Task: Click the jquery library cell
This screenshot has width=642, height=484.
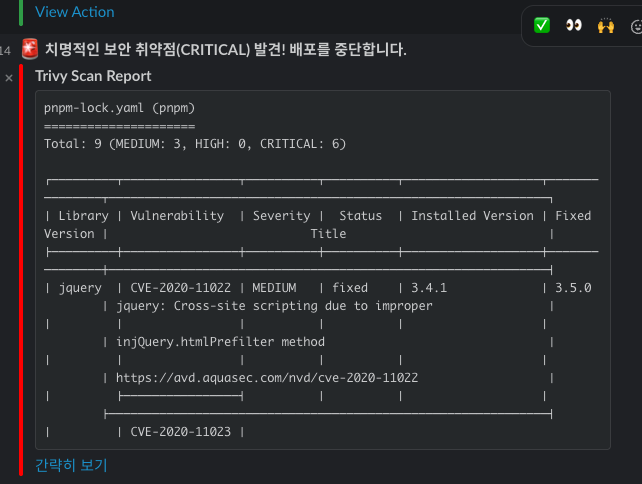Action: point(80,288)
